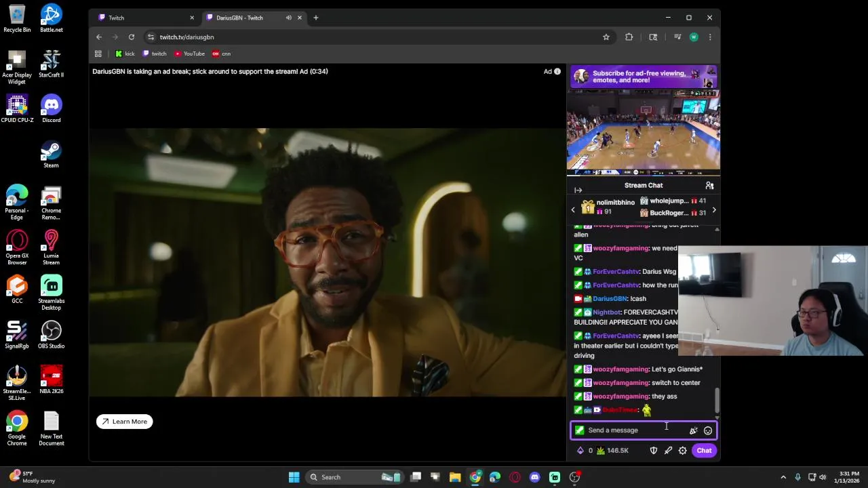The width and height of the screenshot is (868, 488).
Task: Select the NBA 2K26 desktop shortcut
Action: (51, 379)
